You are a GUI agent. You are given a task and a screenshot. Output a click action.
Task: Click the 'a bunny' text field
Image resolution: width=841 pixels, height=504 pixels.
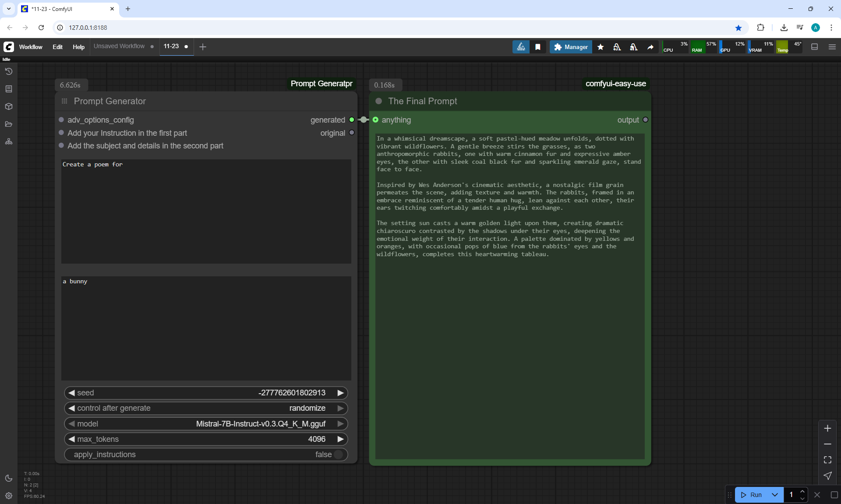pyautogui.click(x=206, y=328)
